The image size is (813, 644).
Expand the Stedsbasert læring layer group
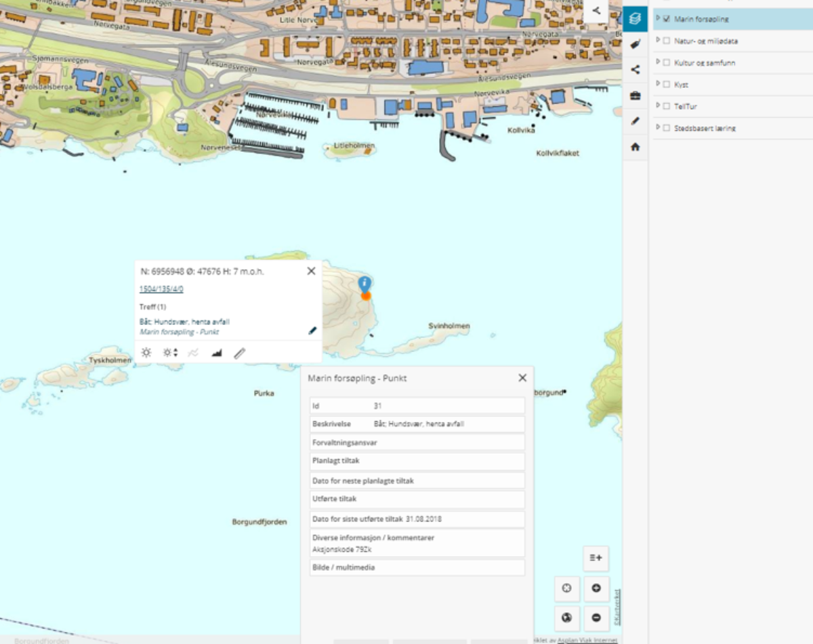pyautogui.click(x=657, y=128)
